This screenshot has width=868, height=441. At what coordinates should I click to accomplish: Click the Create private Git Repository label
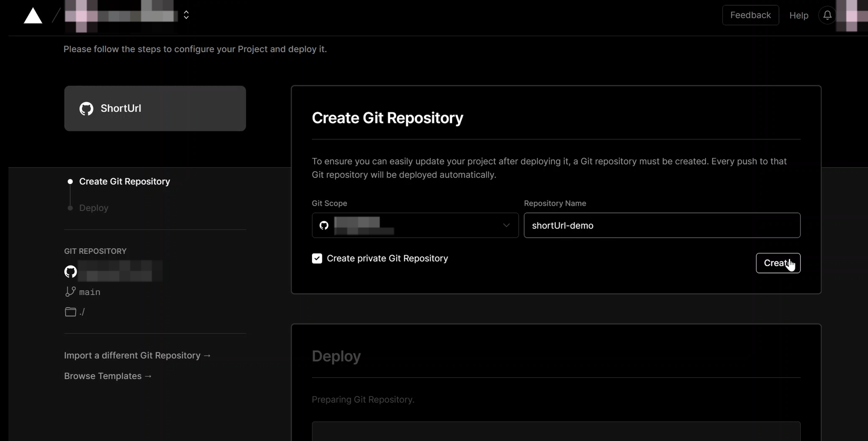point(387,258)
